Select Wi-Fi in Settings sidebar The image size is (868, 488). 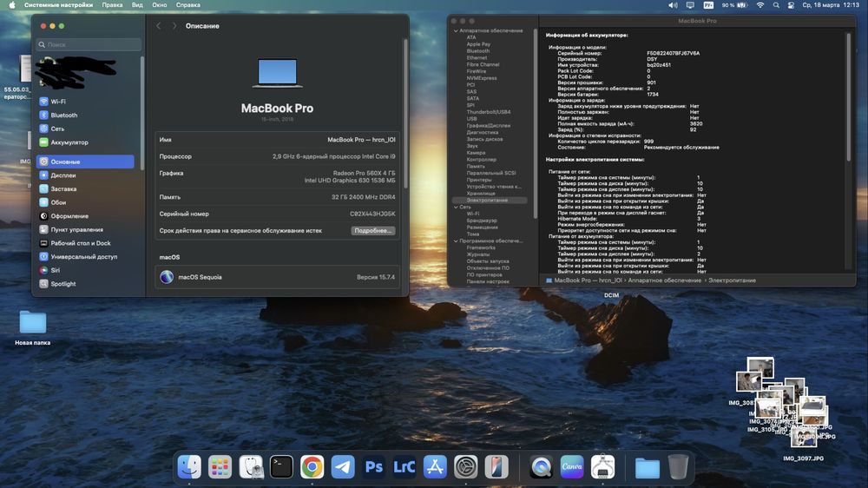click(85, 102)
